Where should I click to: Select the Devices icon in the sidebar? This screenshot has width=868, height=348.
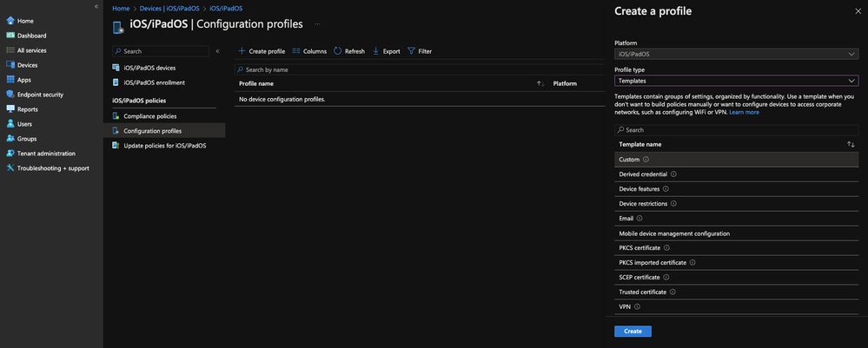[10, 65]
